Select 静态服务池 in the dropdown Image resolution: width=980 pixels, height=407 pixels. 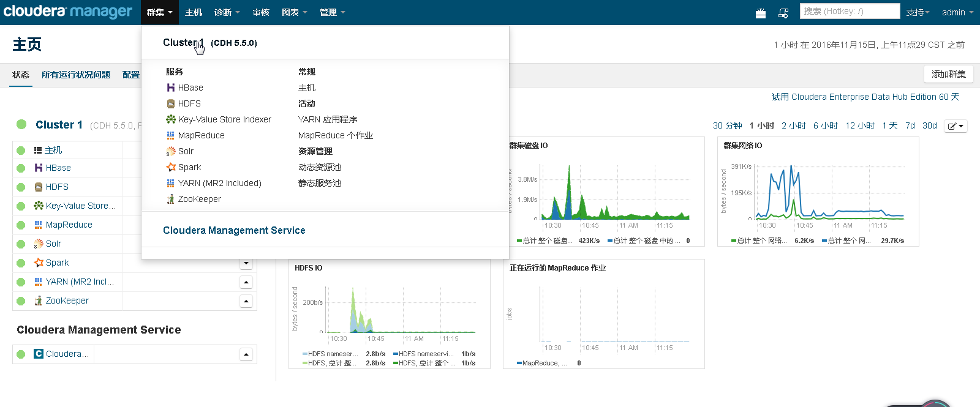point(320,183)
